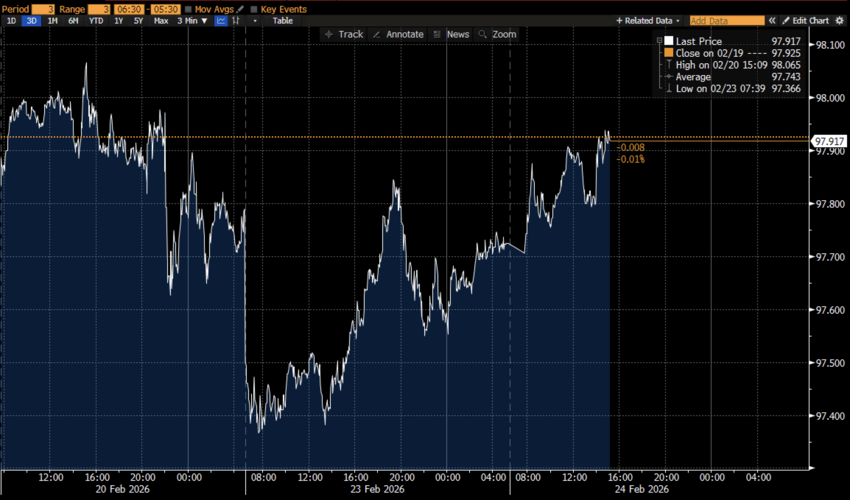
Task: Select the Zoom magnifier tool
Action: [497, 34]
